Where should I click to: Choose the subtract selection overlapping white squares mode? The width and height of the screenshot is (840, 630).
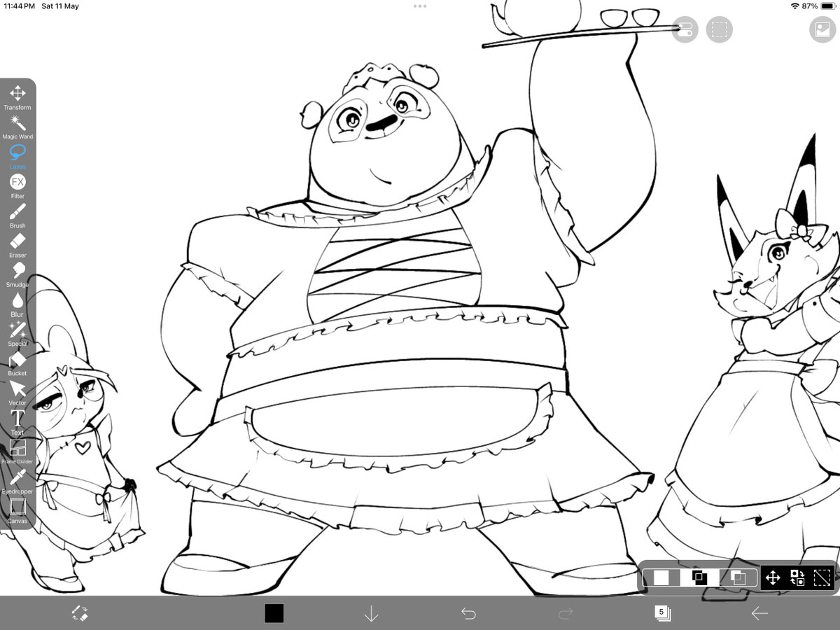[738, 577]
